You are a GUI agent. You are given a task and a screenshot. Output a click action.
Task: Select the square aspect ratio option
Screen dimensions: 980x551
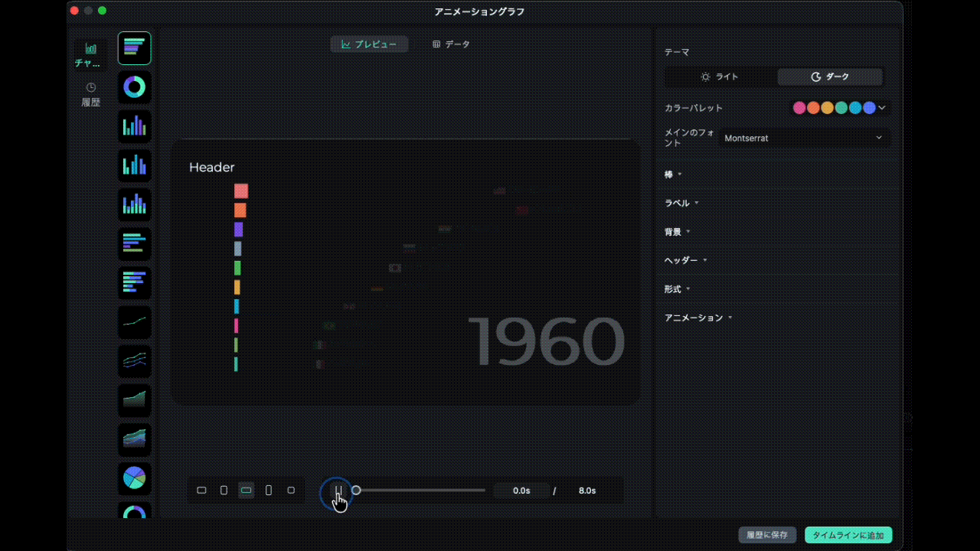(x=291, y=490)
